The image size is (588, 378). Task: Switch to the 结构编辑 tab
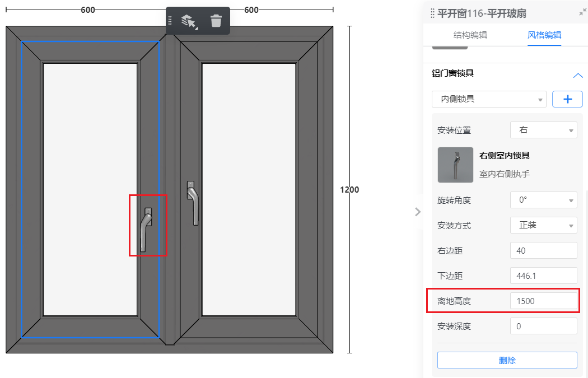pyautogui.click(x=470, y=35)
